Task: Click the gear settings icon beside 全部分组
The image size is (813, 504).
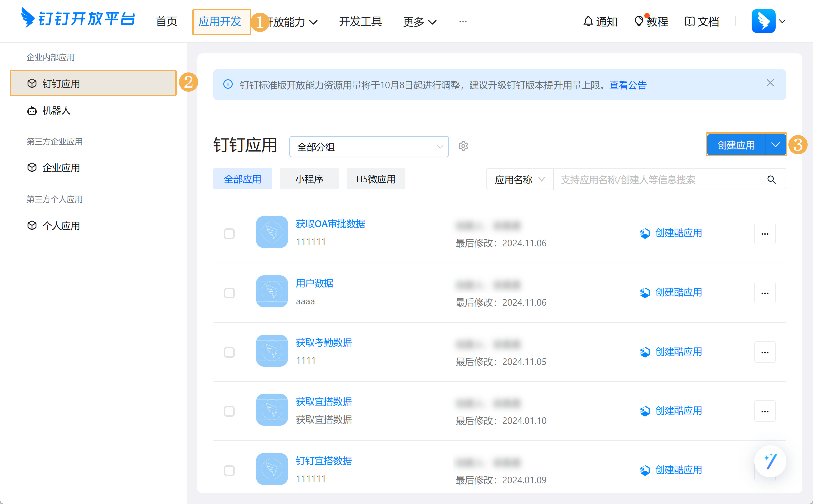Action: tap(463, 146)
